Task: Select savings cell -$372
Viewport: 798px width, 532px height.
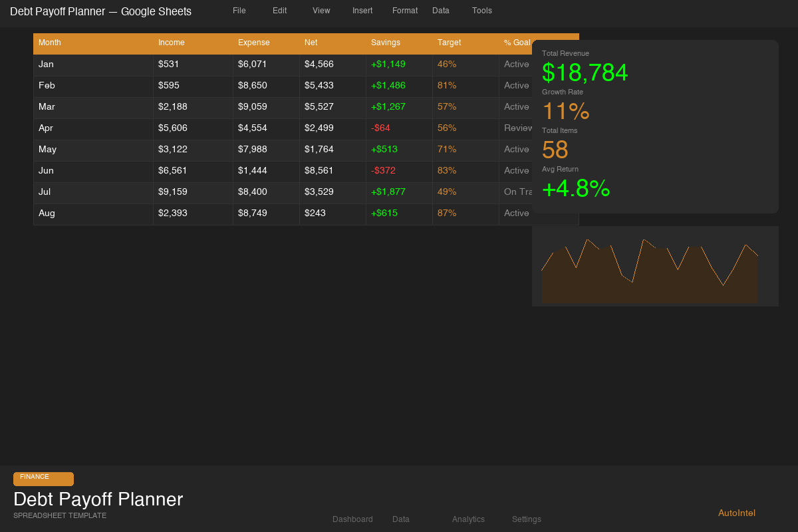Action: pos(399,172)
